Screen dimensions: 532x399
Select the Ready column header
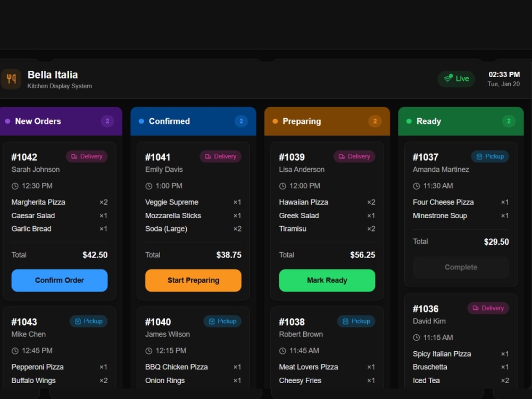point(461,121)
